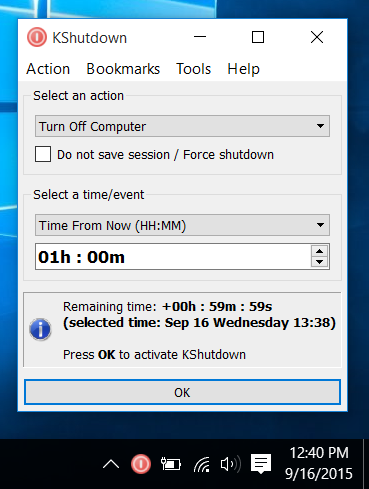
Task: Click the blue info icon
Action: click(40, 329)
